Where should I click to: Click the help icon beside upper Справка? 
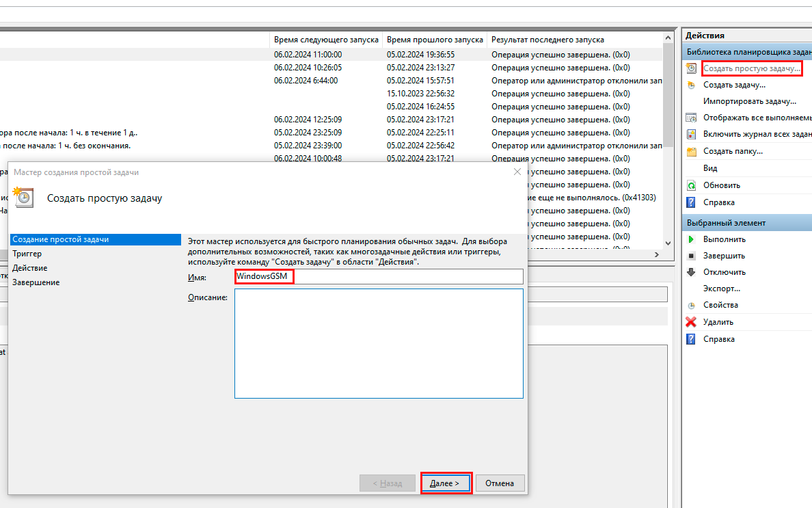pyautogui.click(x=691, y=202)
